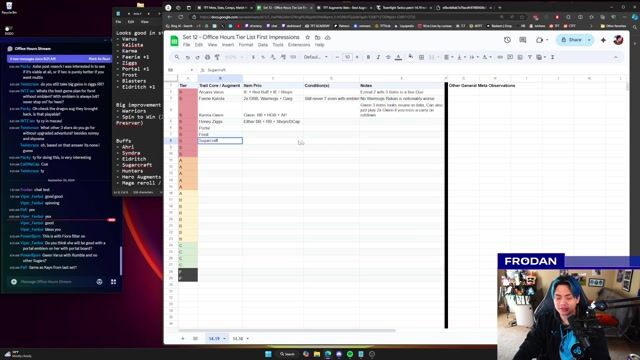The height and width of the screenshot is (360, 640).
Task: Open version history clock icon
Action: pyautogui.click(x=507, y=40)
